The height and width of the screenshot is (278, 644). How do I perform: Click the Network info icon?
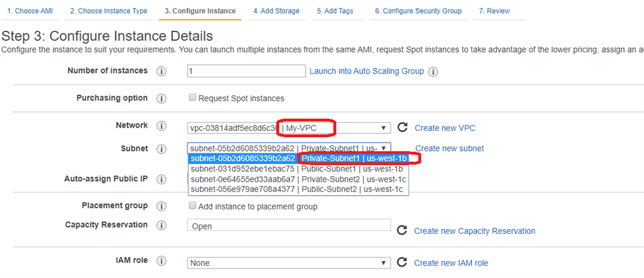tap(161, 126)
